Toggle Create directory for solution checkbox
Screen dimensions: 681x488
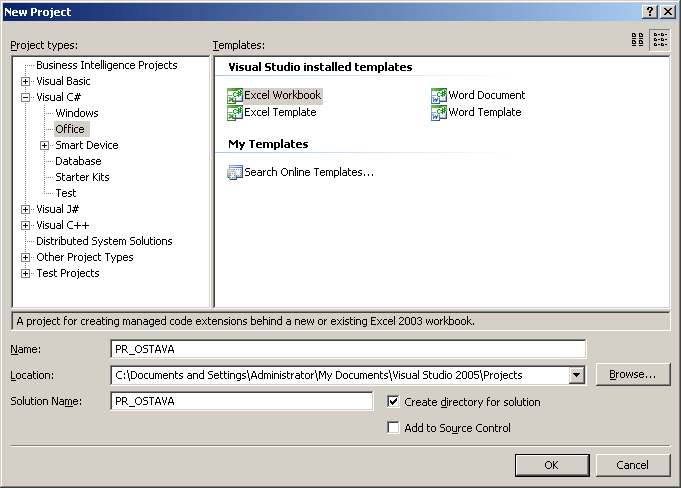393,402
